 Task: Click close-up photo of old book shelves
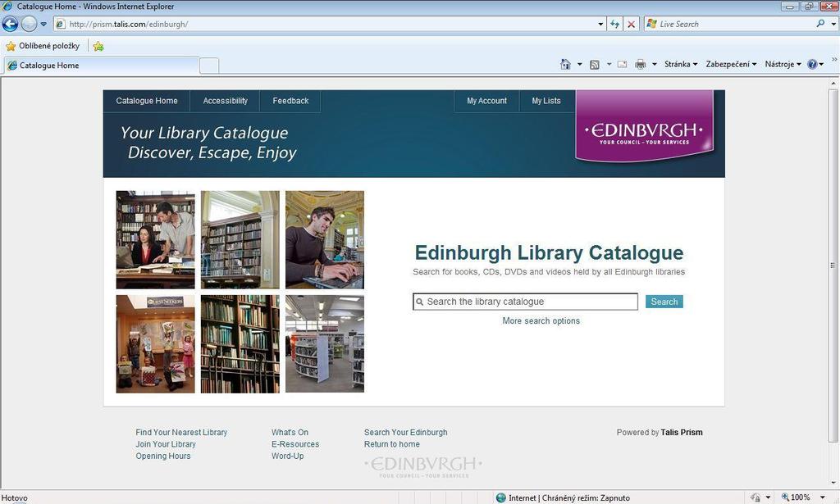tap(240, 344)
